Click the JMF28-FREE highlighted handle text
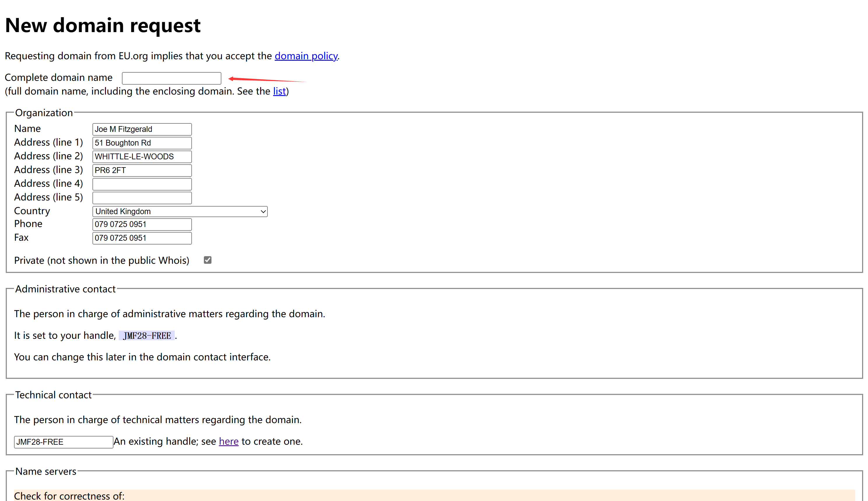 [x=147, y=336]
